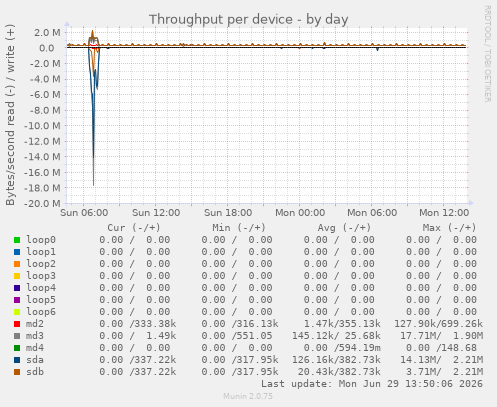
Task: Click the 'loop1' legend label
Action: 41,252
